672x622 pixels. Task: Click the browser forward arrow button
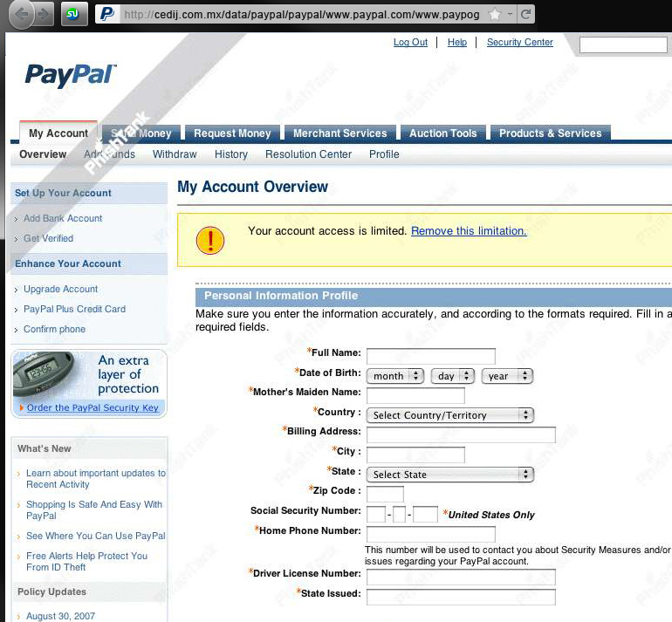point(44,15)
